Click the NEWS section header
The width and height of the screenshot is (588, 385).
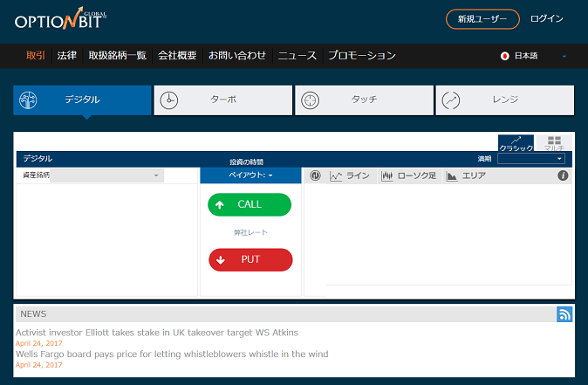tap(286, 314)
